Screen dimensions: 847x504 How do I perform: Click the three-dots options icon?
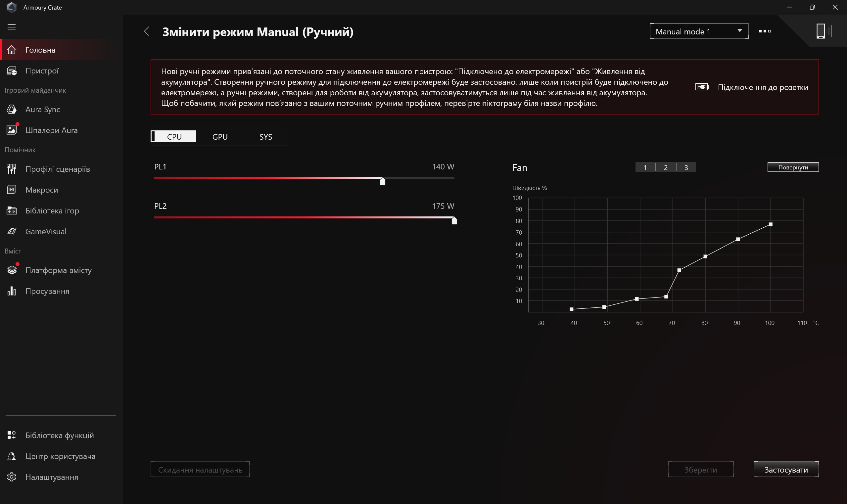click(765, 31)
